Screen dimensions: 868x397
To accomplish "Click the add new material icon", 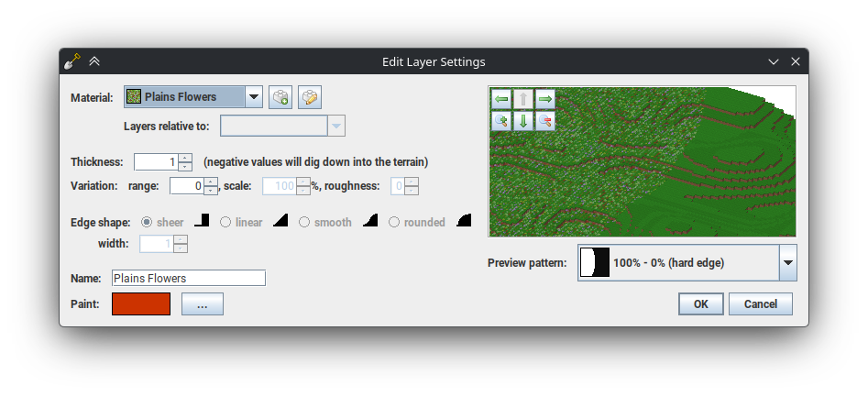I will point(280,97).
